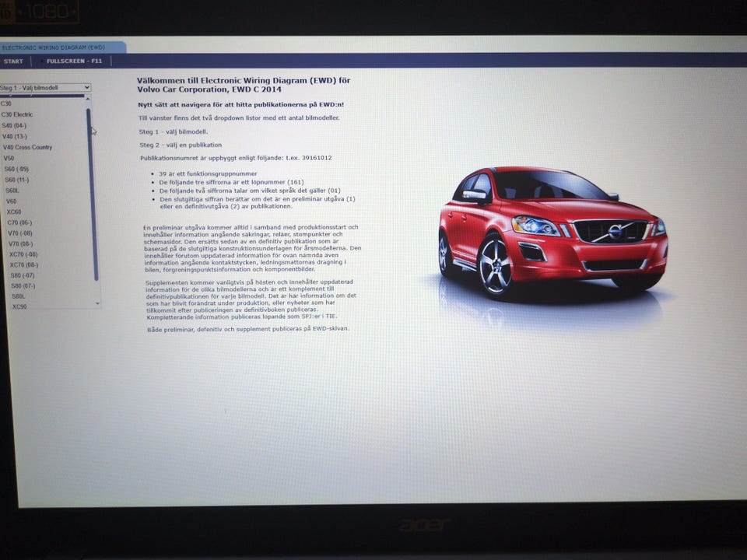Pick XC60 from the dropdown list
The height and width of the screenshot is (560, 747).
pyautogui.click(x=14, y=212)
